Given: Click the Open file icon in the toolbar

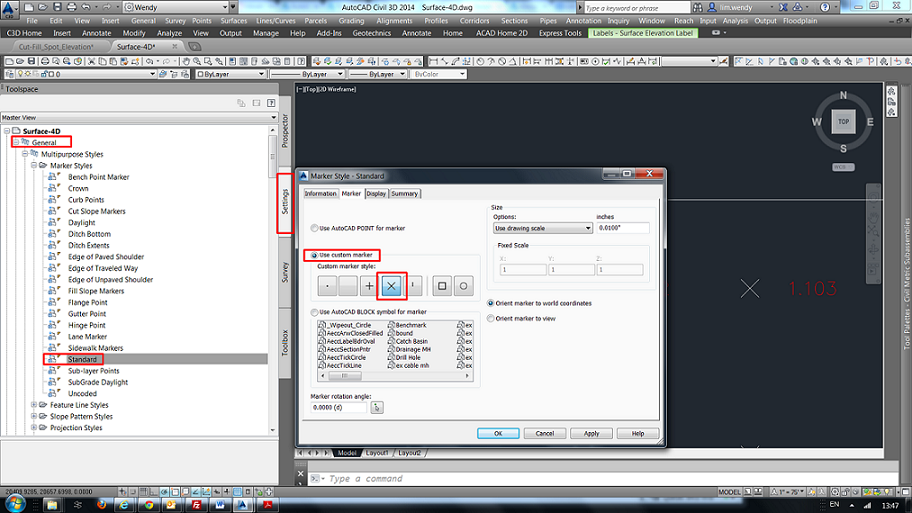Looking at the screenshot, I should point(20,61).
